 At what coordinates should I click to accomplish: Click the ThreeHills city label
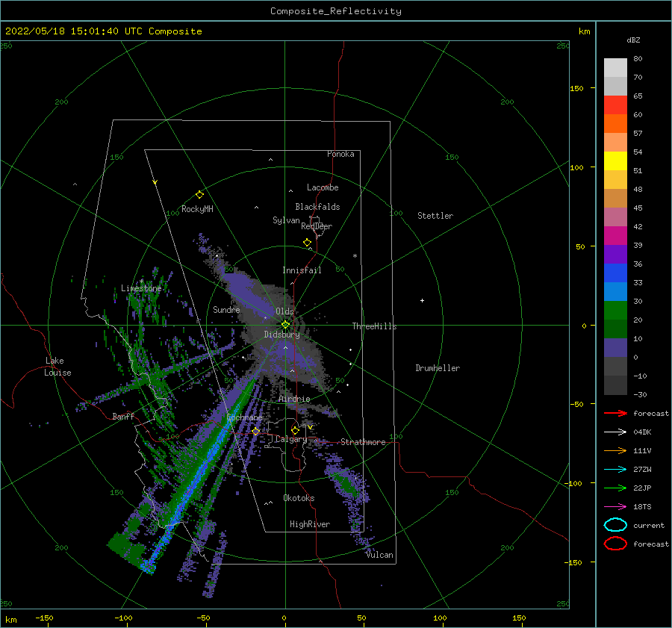coord(374,326)
